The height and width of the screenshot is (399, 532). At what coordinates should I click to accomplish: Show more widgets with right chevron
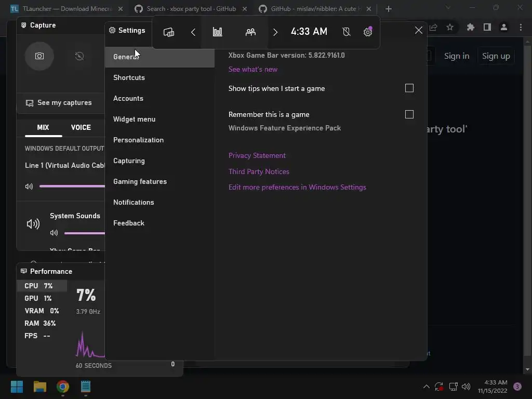(x=275, y=32)
